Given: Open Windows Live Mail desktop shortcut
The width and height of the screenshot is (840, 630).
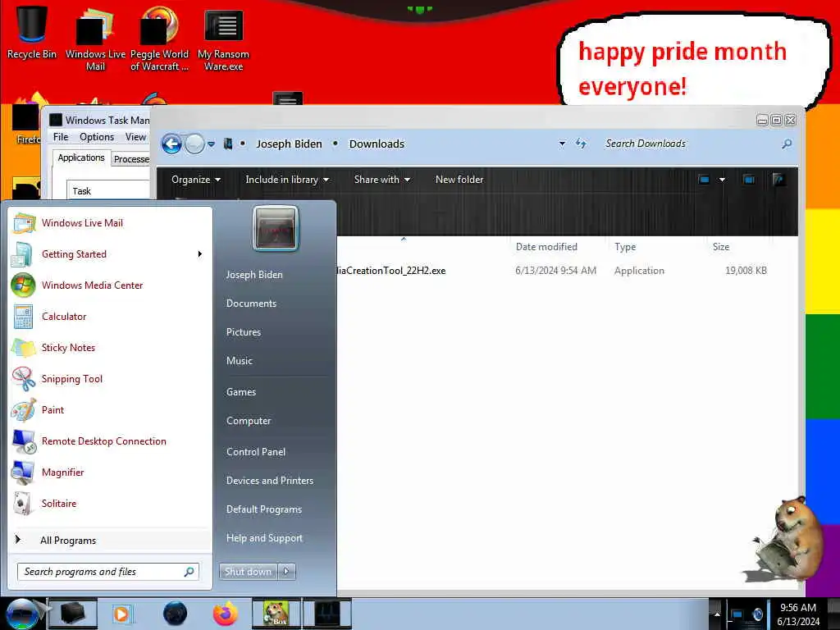Looking at the screenshot, I should click(x=95, y=39).
